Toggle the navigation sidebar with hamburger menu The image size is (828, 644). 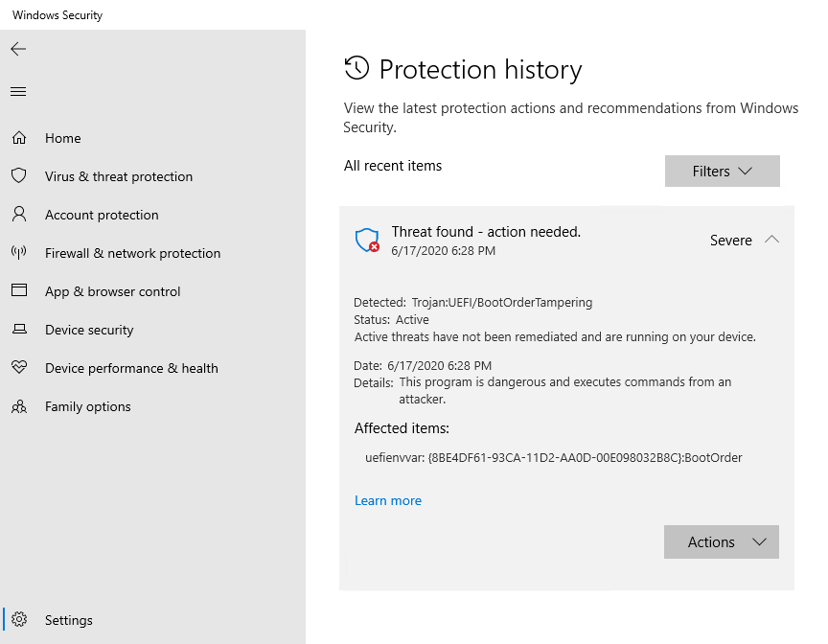(x=17, y=92)
